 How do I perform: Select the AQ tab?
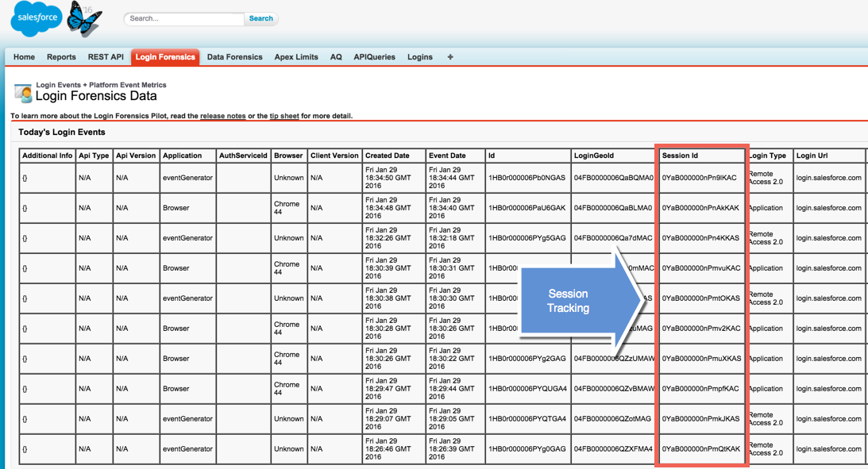335,56
